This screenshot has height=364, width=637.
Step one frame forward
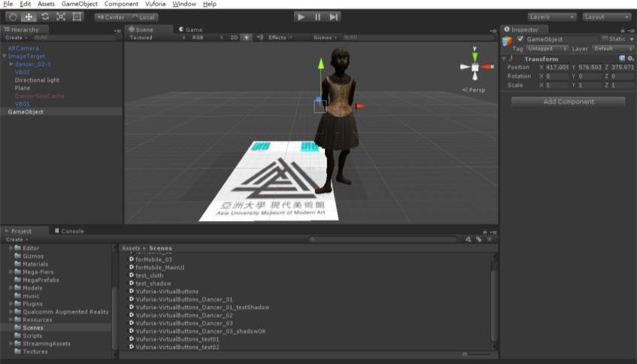click(x=333, y=17)
